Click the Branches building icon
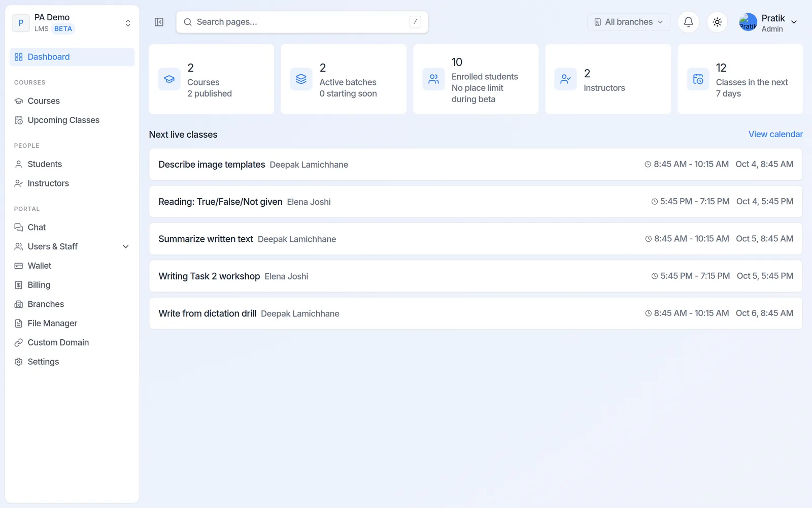812x508 pixels. point(19,304)
